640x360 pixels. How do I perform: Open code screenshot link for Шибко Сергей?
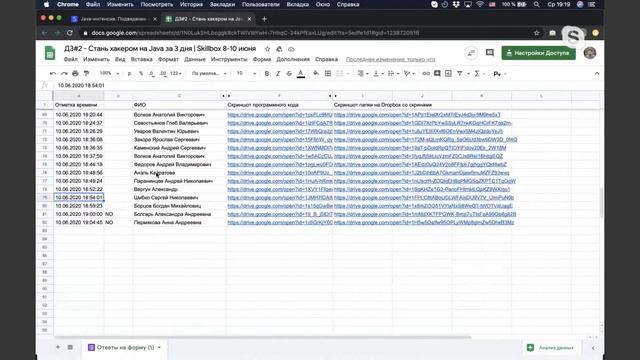[x=280, y=198]
